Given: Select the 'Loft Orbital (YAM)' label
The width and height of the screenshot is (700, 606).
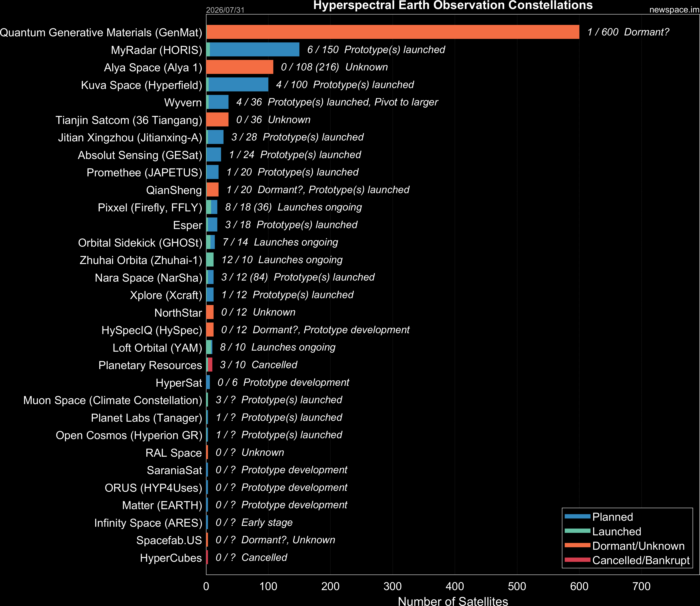Looking at the screenshot, I should (157, 348).
